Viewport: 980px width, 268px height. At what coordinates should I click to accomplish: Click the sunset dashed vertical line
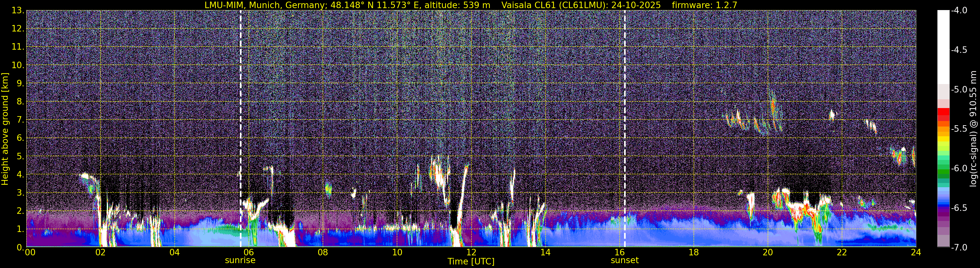click(x=625, y=128)
